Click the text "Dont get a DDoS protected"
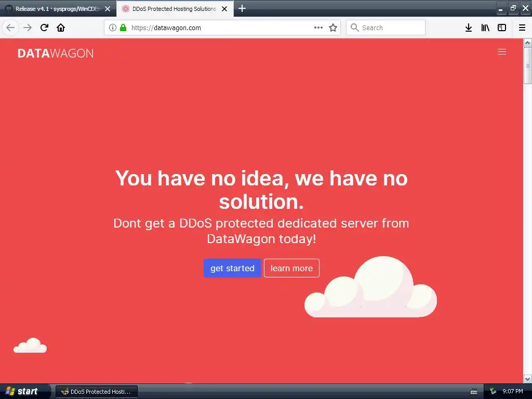This screenshot has height=399, width=532. click(x=193, y=223)
